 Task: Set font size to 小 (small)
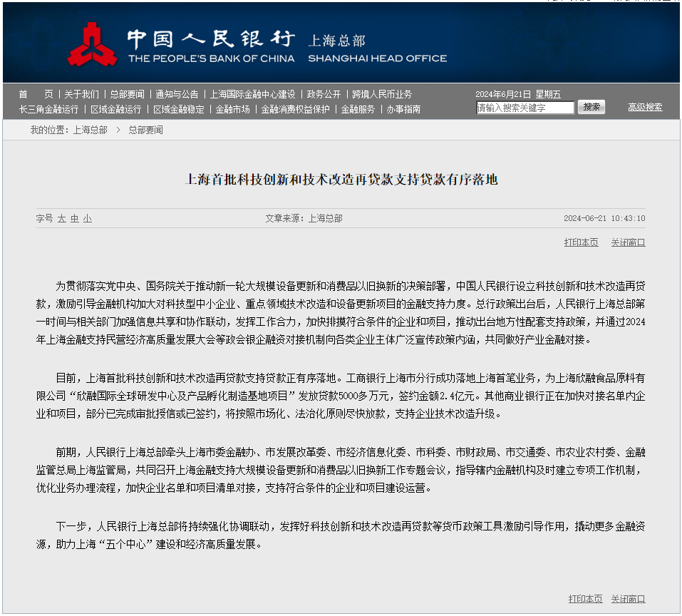tap(87, 218)
